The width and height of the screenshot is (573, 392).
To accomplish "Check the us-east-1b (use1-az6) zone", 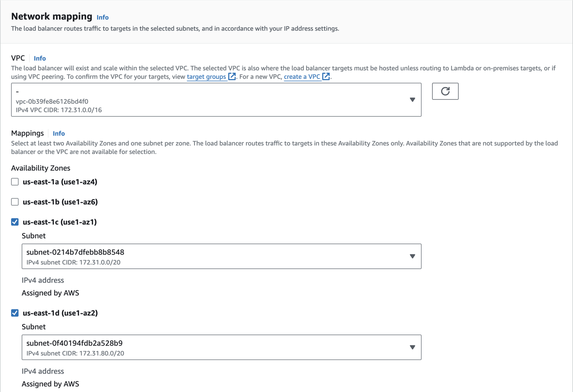I will pyautogui.click(x=15, y=202).
